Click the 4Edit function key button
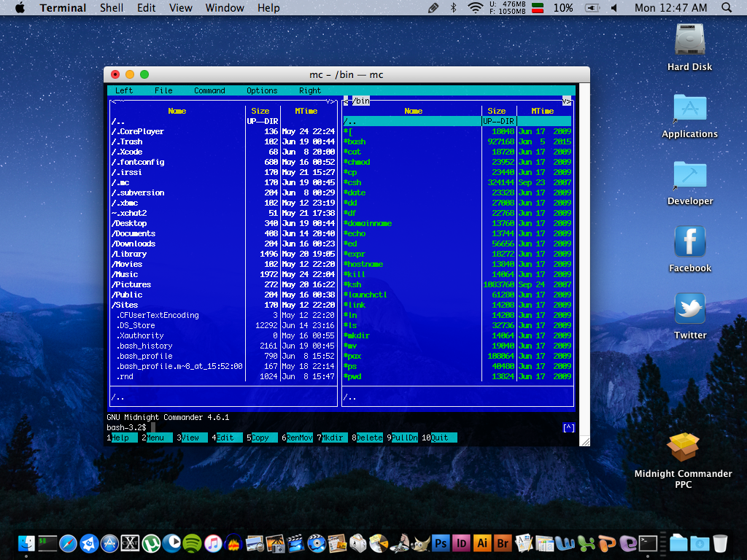 228,437
